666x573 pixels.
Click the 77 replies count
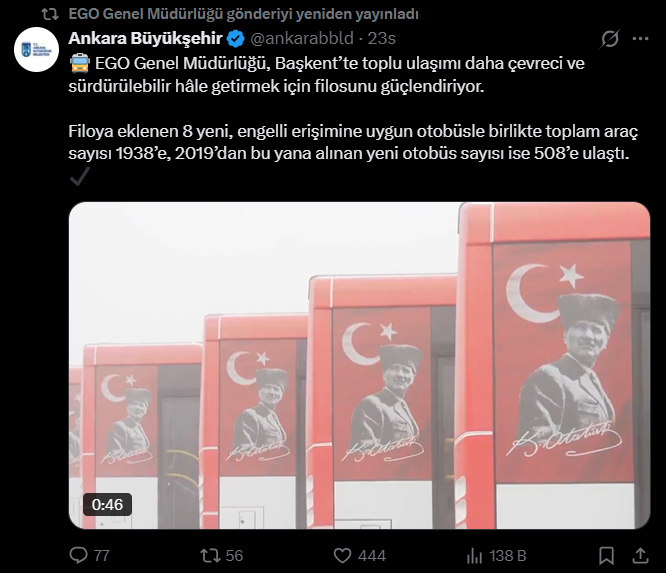tap(102, 556)
